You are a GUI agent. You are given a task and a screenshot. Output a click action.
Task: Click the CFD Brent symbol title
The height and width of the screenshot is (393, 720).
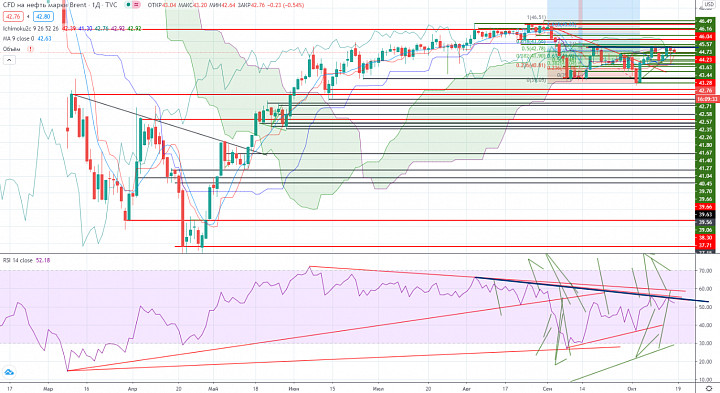pyautogui.click(x=60, y=5)
